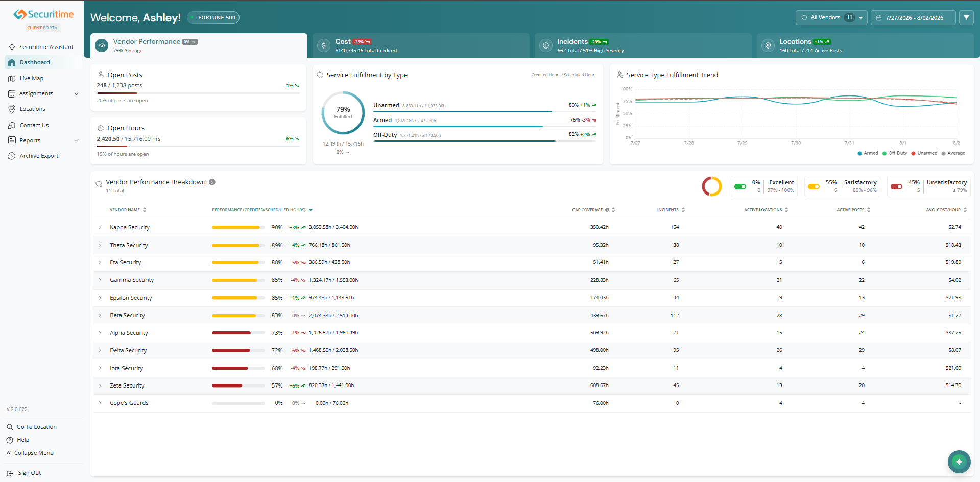Screen dimensions: 980x482
Task: Click the info icon beside Vendor Performance Breakdown
Action: click(x=212, y=182)
